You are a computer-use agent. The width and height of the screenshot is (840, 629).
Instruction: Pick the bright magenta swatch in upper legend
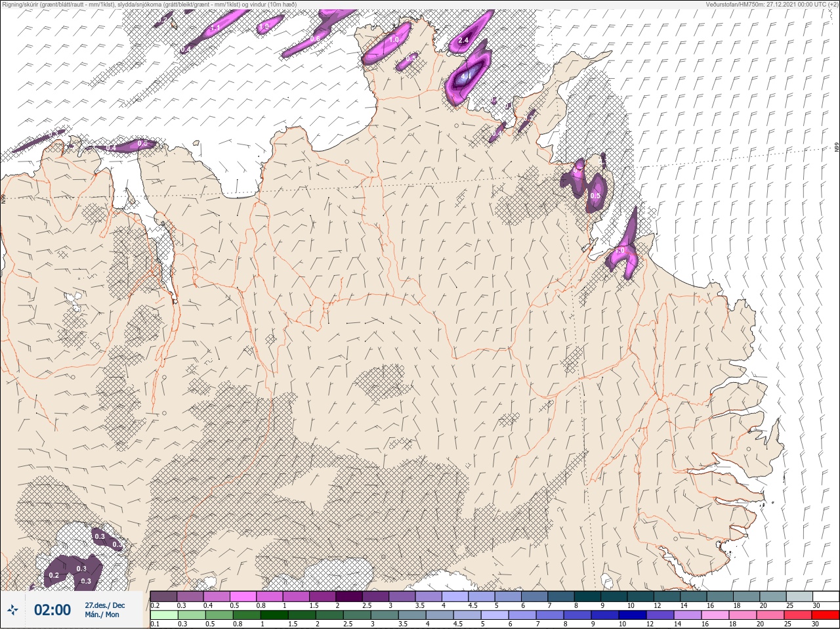[243, 596]
